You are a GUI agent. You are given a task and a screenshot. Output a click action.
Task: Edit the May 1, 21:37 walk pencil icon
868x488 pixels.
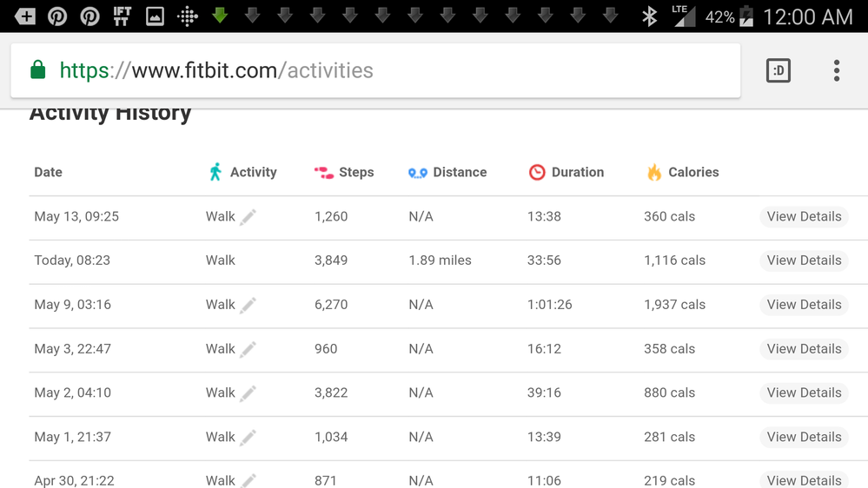(x=248, y=437)
